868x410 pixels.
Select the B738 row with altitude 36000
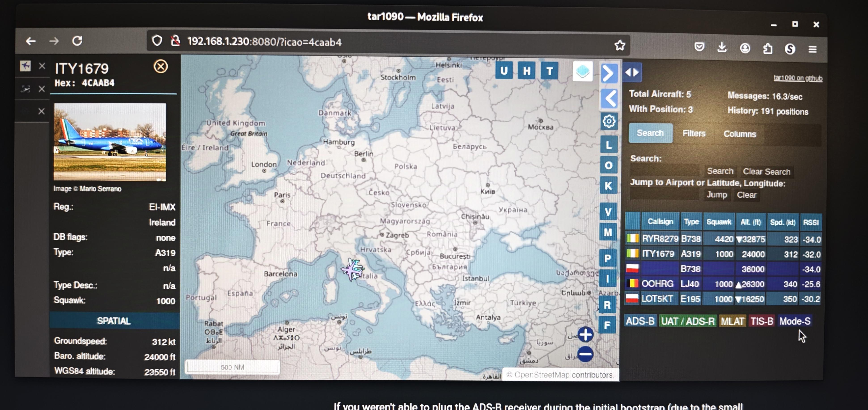723,269
